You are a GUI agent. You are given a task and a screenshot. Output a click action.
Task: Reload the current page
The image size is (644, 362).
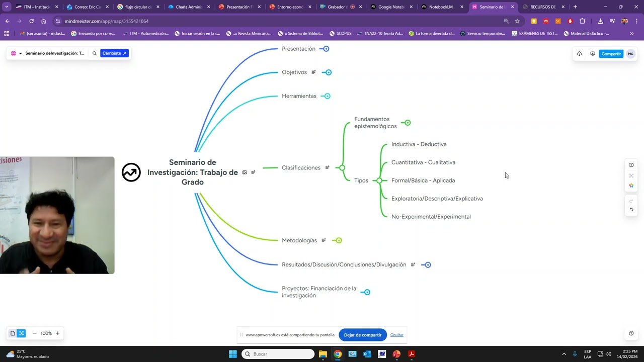tap(31, 21)
